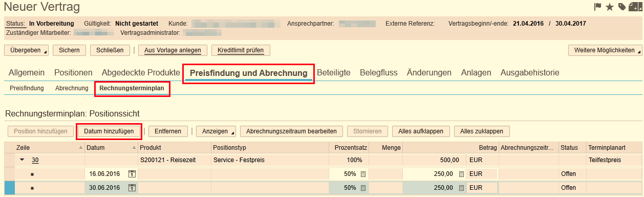Open Weitere Möglichkeiten dropdown
The image size is (644, 197).
click(605, 50)
